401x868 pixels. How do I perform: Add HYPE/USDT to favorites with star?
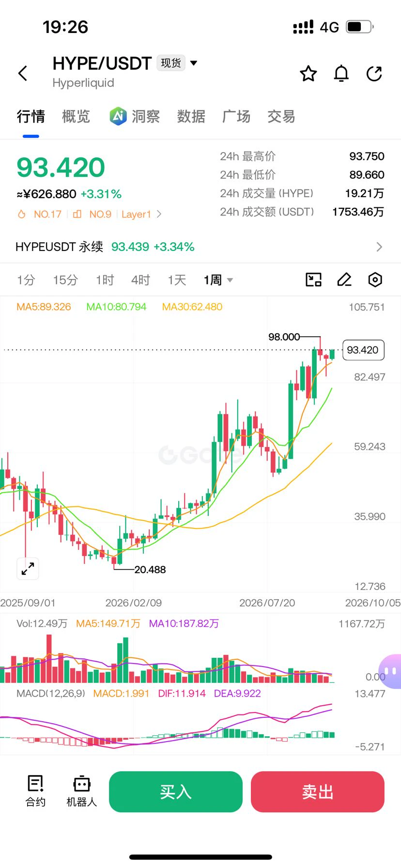pos(308,74)
